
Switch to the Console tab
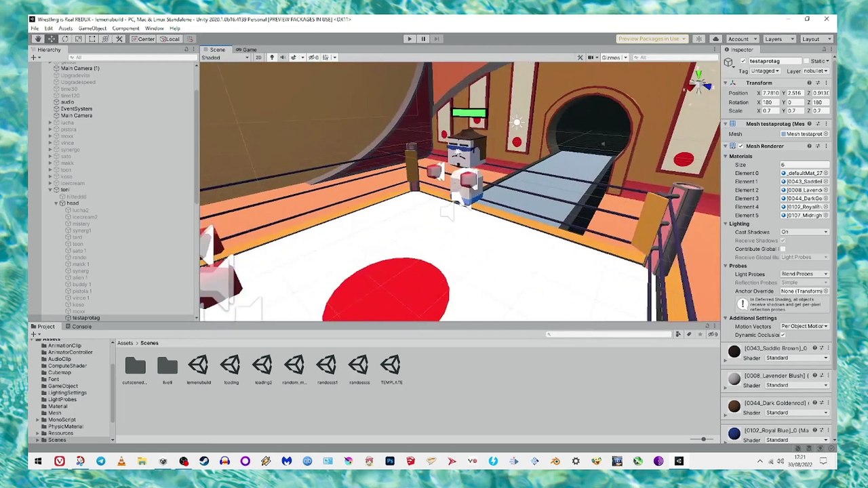pos(78,327)
